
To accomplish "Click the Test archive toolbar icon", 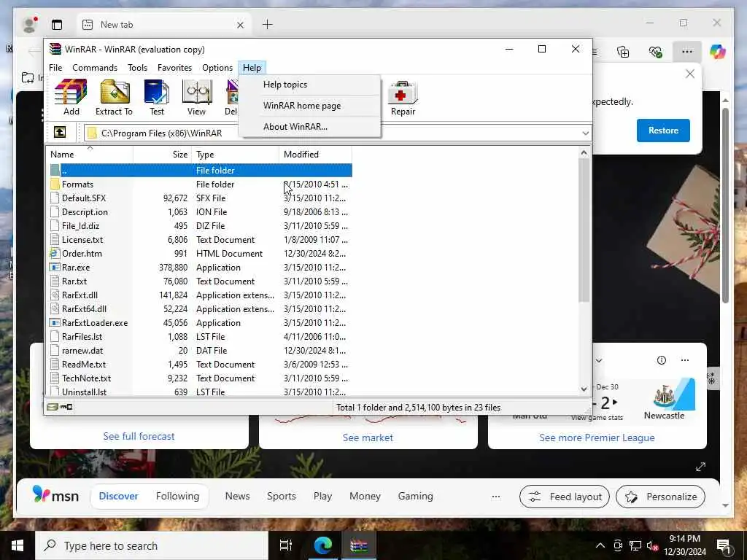I will click(x=157, y=98).
